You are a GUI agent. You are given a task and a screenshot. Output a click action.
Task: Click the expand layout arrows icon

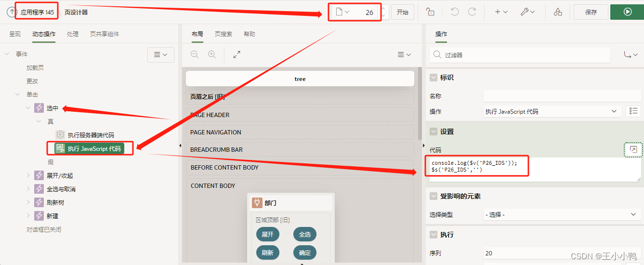(x=237, y=54)
